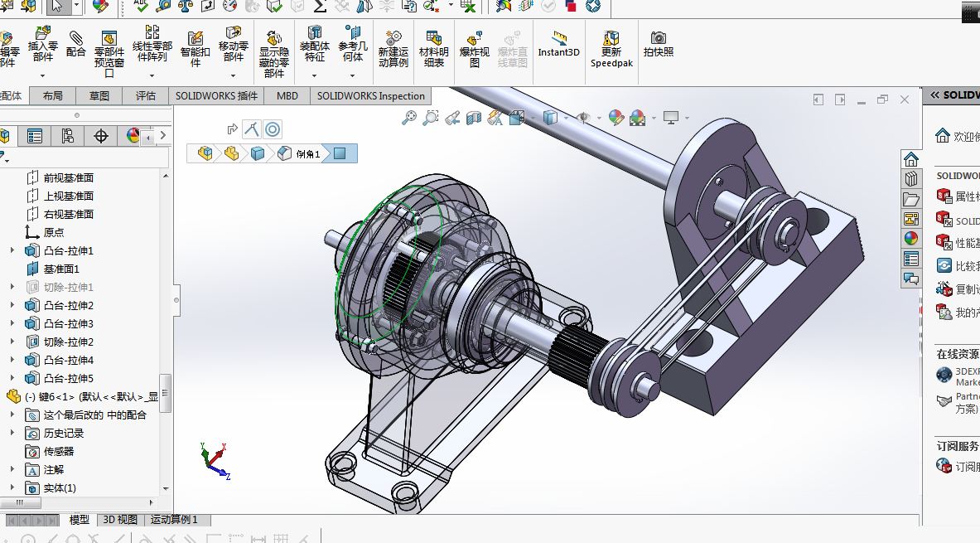The image size is (980, 543).
Task: Switch to the 评估 (Evaluate) tab
Action: (x=145, y=95)
